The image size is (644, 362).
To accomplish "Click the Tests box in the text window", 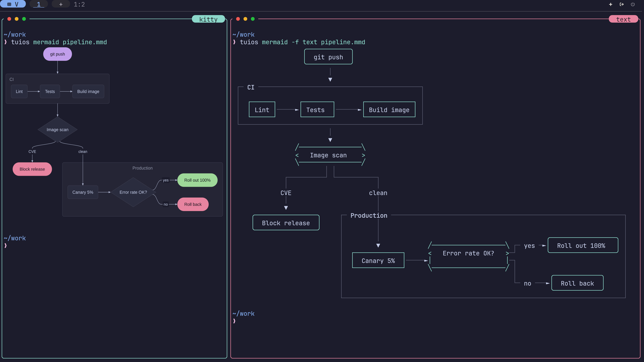I will (x=317, y=110).
